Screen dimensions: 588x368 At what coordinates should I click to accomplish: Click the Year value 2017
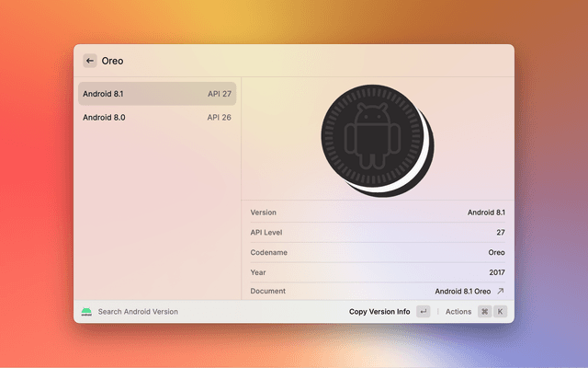point(495,272)
